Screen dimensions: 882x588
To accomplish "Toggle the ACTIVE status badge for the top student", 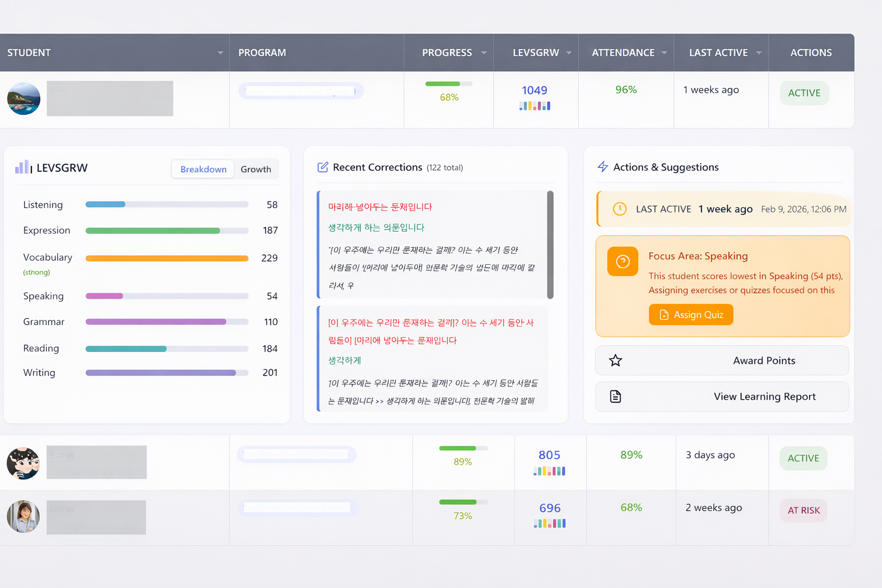I will [x=804, y=92].
